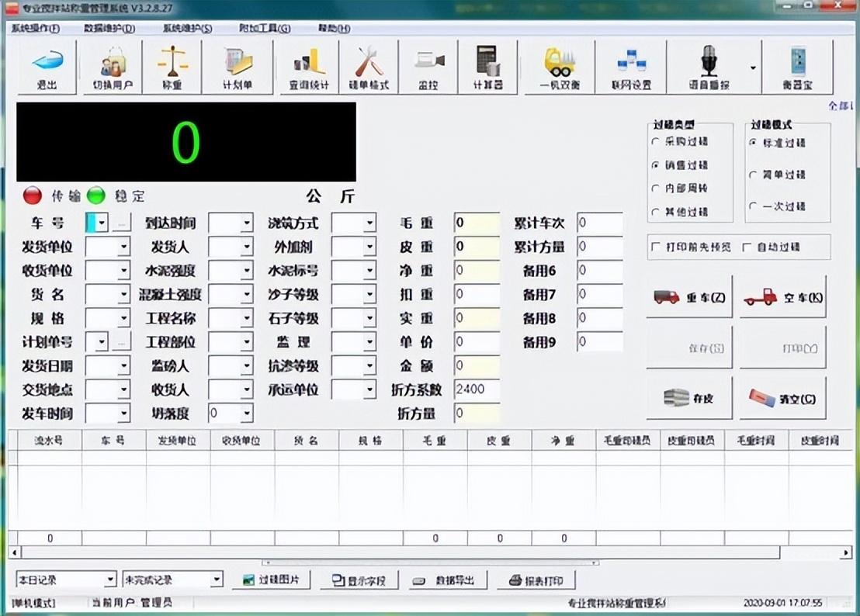The width and height of the screenshot is (860, 616).
Task: Click the 流水号 column header
Action: click(50, 440)
